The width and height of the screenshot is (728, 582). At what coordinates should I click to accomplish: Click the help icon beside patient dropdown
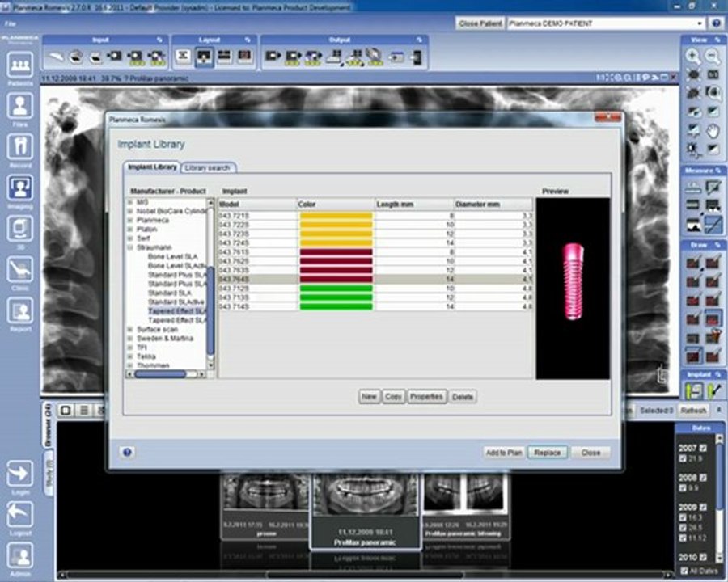click(x=716, y=23)
